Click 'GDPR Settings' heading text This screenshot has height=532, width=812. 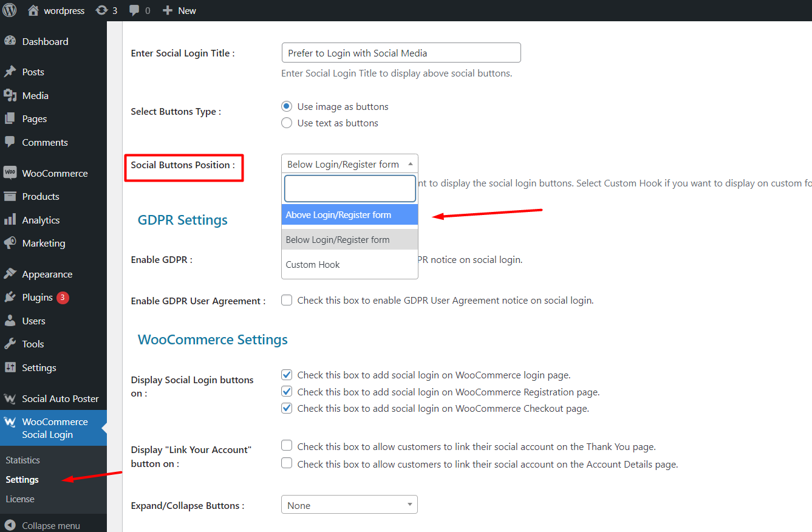tap(183, 220)
